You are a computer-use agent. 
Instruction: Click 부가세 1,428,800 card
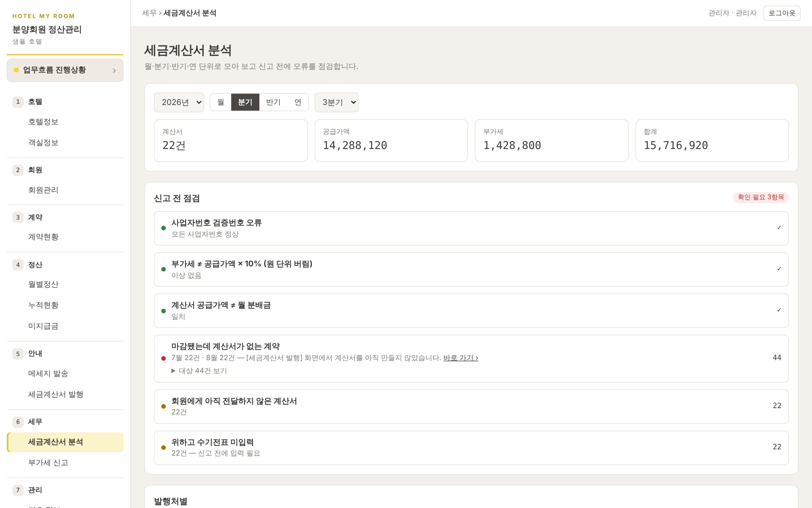(551, 141)
